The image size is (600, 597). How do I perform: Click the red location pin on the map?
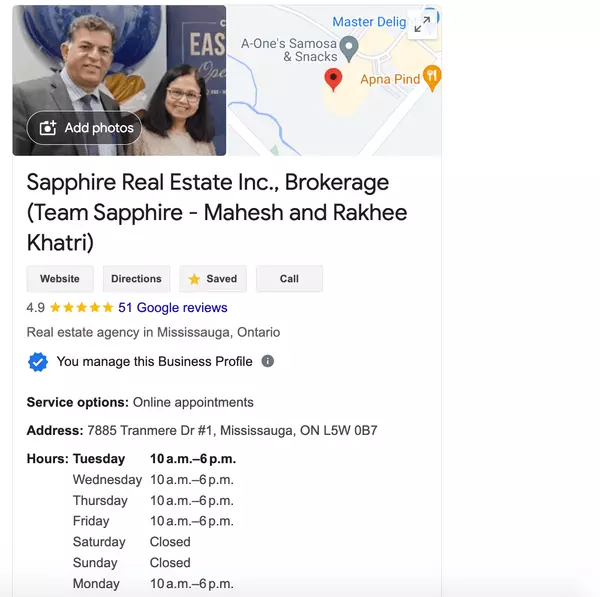pyautogui.click(x=333, y=80)
